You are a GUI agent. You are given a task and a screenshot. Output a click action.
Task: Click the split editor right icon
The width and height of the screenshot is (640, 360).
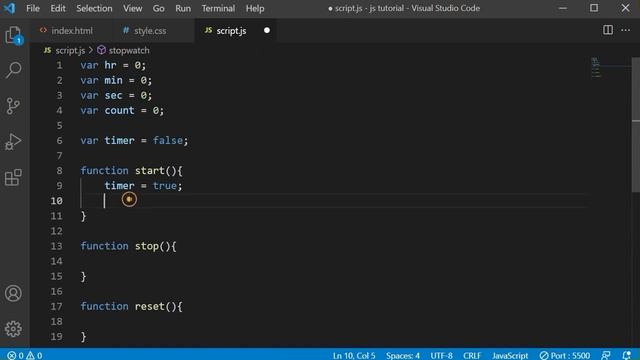pos(608,30)
